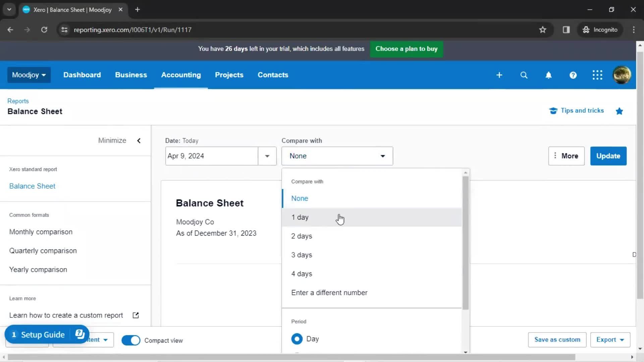Open the More options menu
This screenshot has width=644, height=362.
tap(566, 156)
